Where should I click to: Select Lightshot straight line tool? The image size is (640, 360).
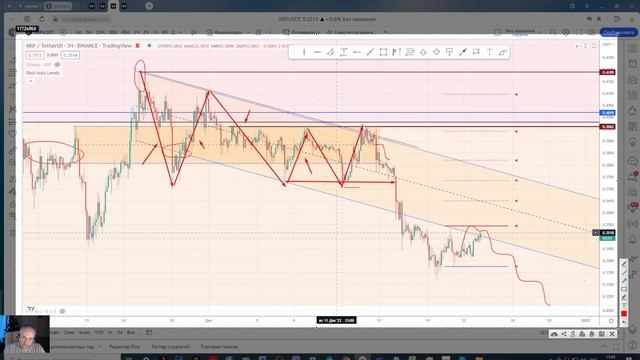click(624, 272)
